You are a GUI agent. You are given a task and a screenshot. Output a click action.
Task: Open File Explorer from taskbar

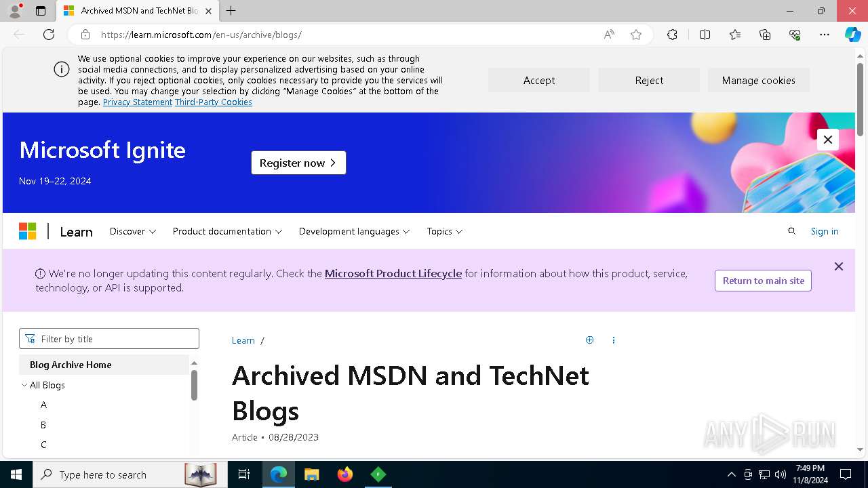click(311, 474)
